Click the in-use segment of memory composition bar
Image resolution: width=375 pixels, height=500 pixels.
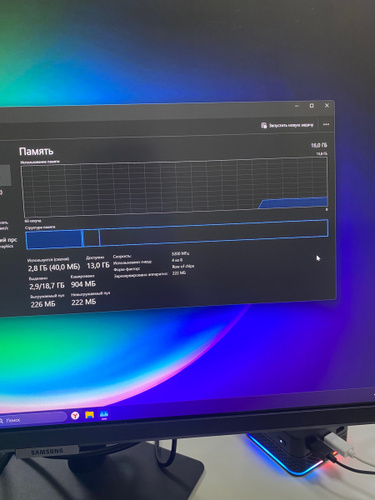point(54,239)
